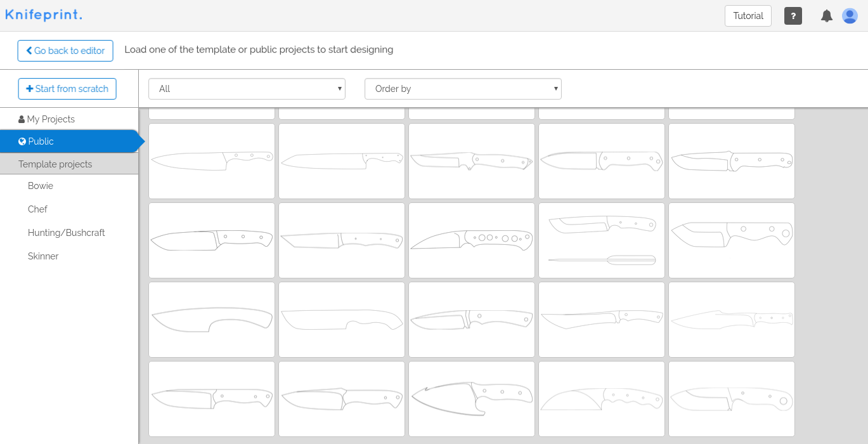This screenshot has width=868, height=444.
Task: Open fifth thumbnail in first full row
Action: tap(732, 161)
